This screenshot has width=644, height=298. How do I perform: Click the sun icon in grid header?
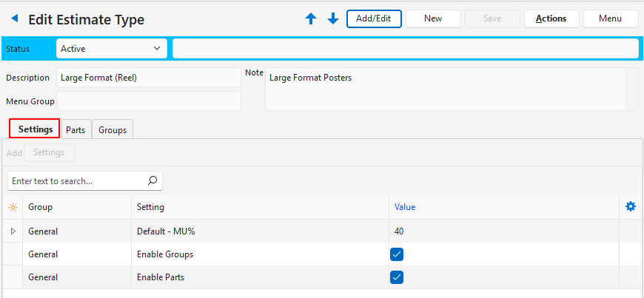coord(13,207)
